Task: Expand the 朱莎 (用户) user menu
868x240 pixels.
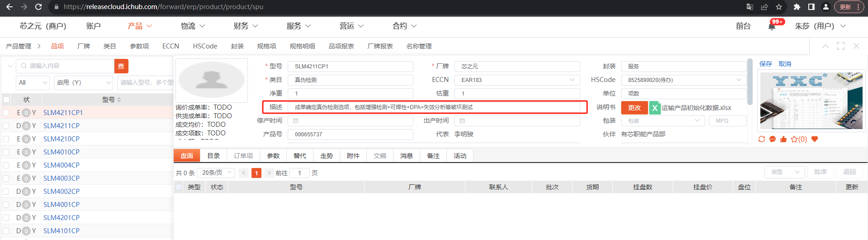Action: 820,26
